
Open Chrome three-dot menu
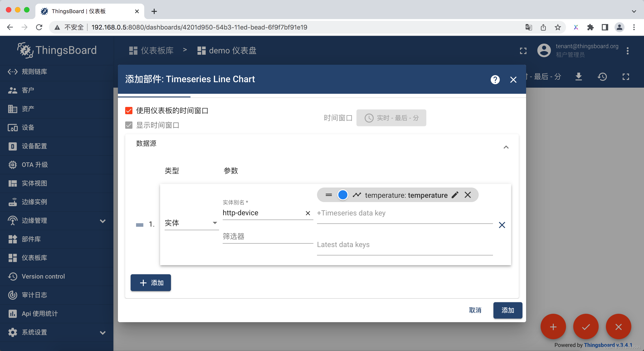(634, 27)
